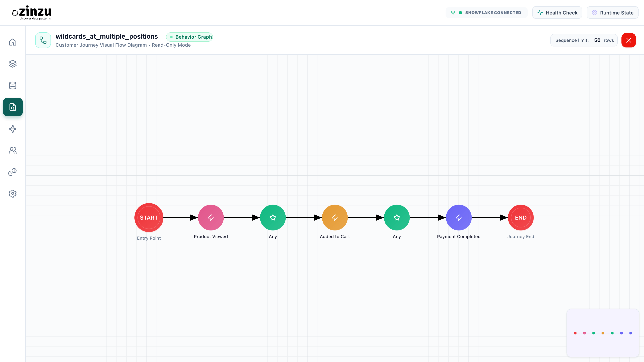The height and width of the screenshot is (362, 644).
Task: Click the minimap overview panel
Action: tap(603, 333)
